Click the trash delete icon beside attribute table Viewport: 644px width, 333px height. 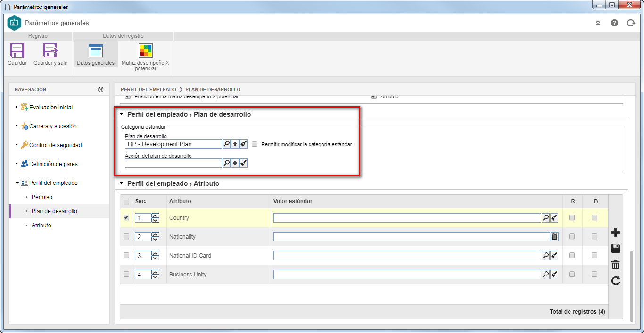click(615, 265)
